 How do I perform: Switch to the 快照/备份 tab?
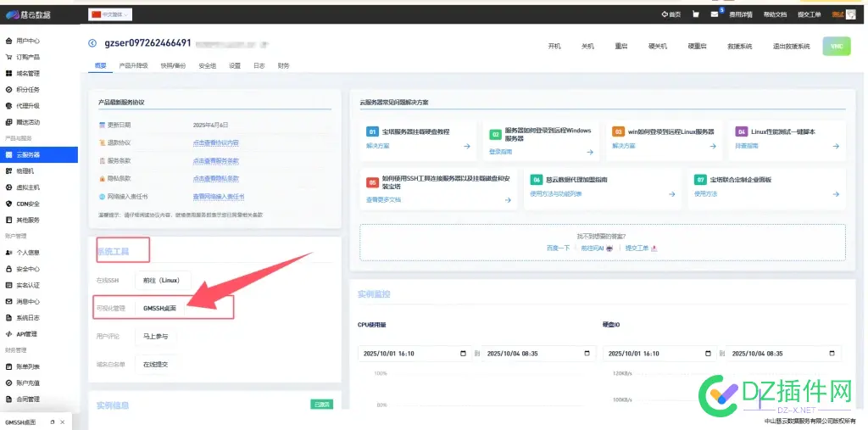click(173, 65)
